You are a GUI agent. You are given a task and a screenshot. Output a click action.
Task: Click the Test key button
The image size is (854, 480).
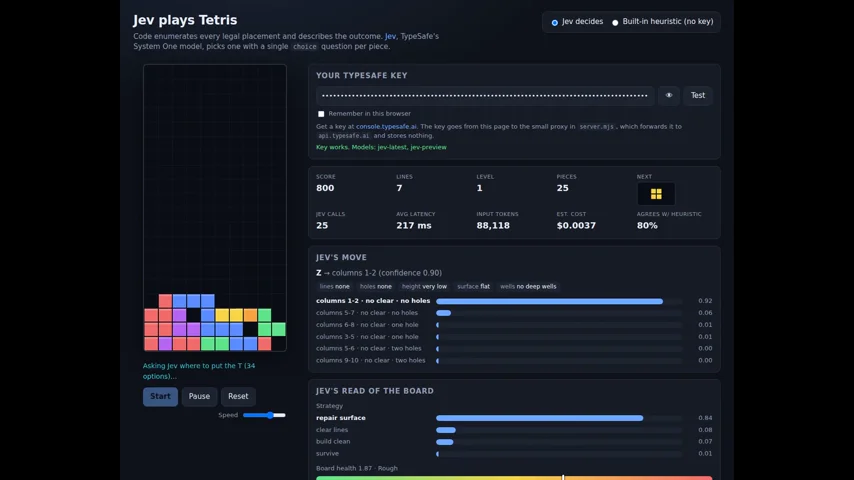pyautogui.click(x=698, y=95)
